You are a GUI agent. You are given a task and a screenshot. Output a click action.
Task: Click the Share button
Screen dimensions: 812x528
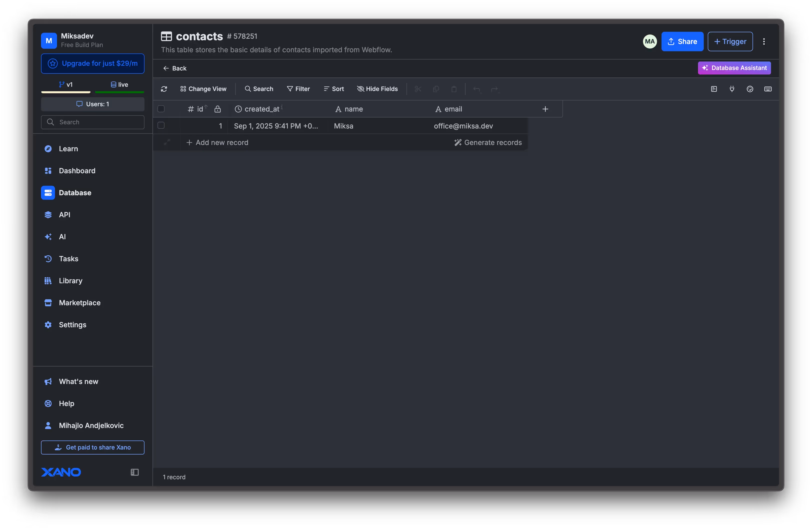(682, 41)
